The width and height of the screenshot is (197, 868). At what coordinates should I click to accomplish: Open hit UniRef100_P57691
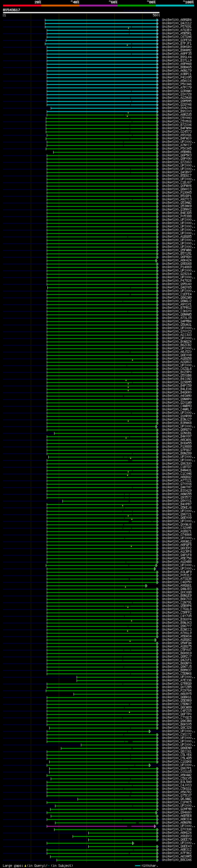pos(177,26)
